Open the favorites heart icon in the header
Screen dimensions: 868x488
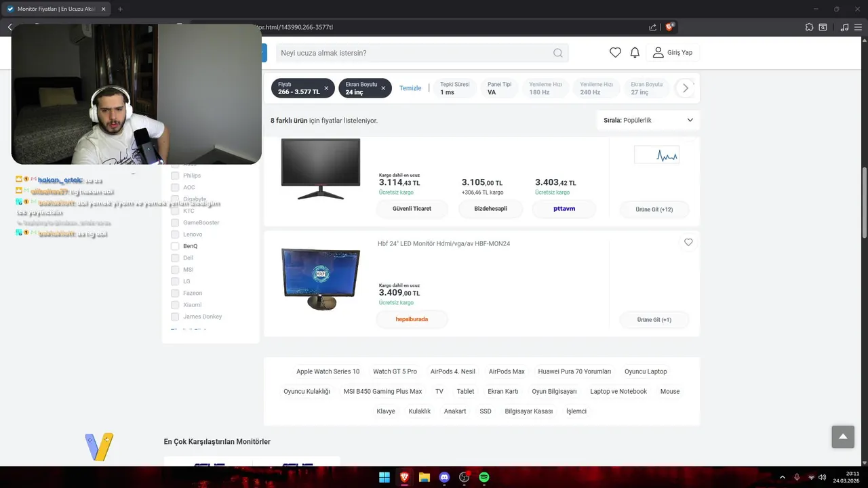pos(615,53)
